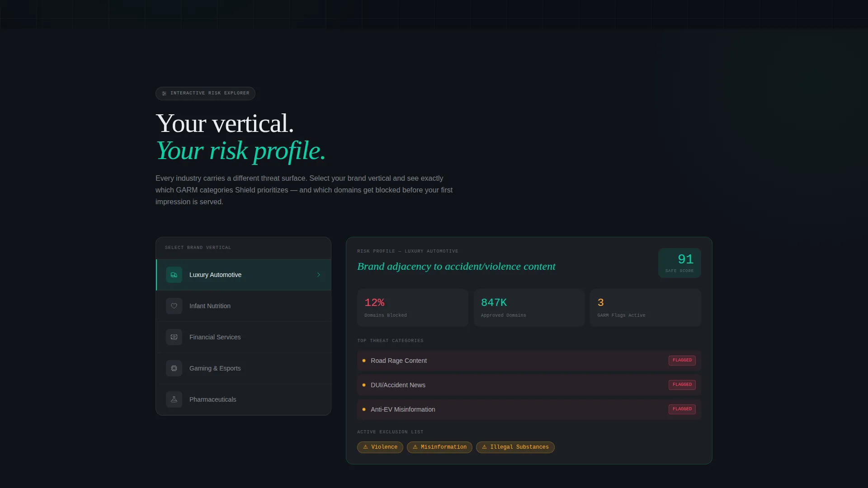Click the Road Rage Content threat row
Screen dimensions: 868x488
pyautogui.click(x=529, y=361)
